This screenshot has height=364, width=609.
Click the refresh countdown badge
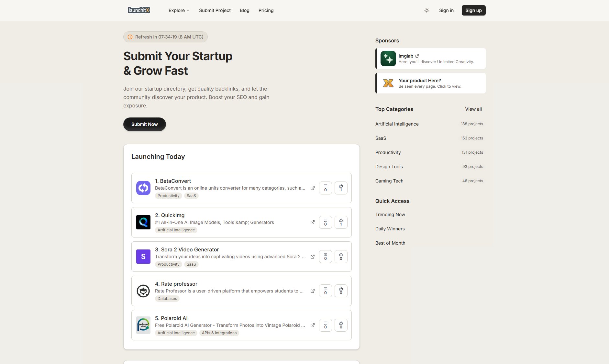[x=165, y=37]
